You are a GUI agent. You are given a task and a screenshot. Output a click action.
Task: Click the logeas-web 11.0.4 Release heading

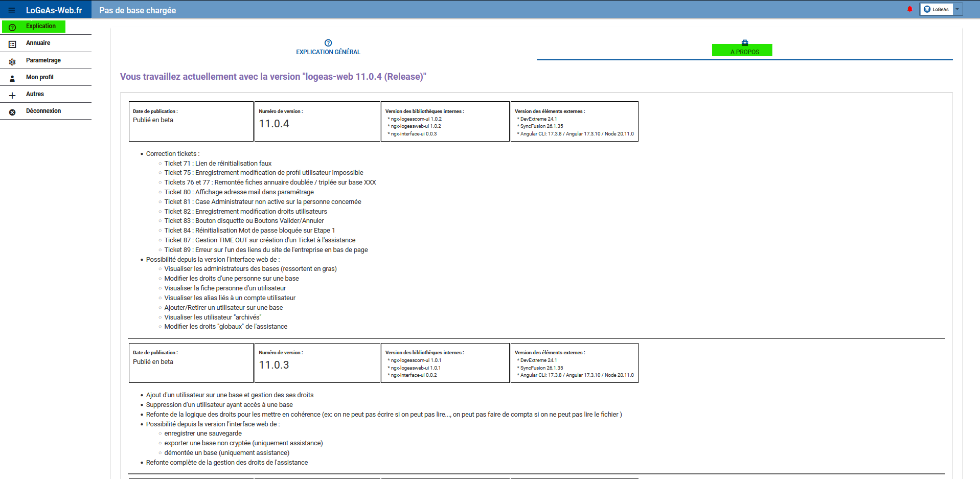273,77
